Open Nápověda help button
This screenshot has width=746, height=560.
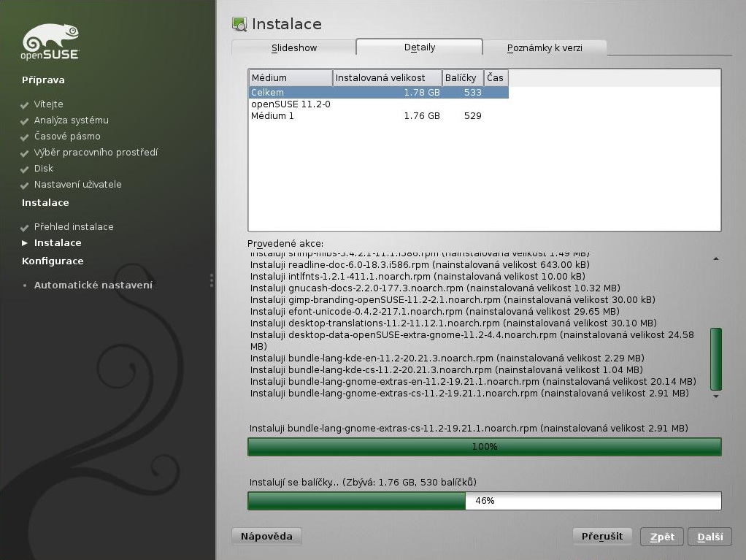pyautogui.click(x=266, y=536)
